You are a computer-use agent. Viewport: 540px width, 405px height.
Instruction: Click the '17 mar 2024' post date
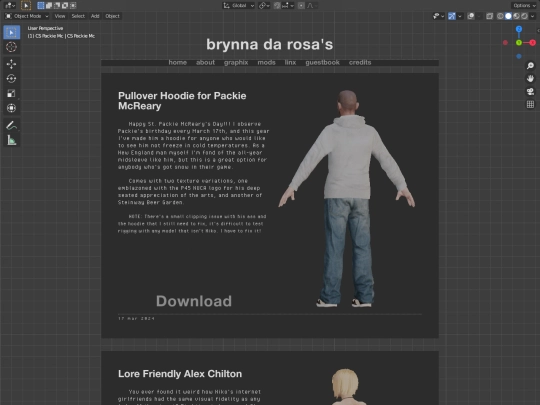coord(136,319)
